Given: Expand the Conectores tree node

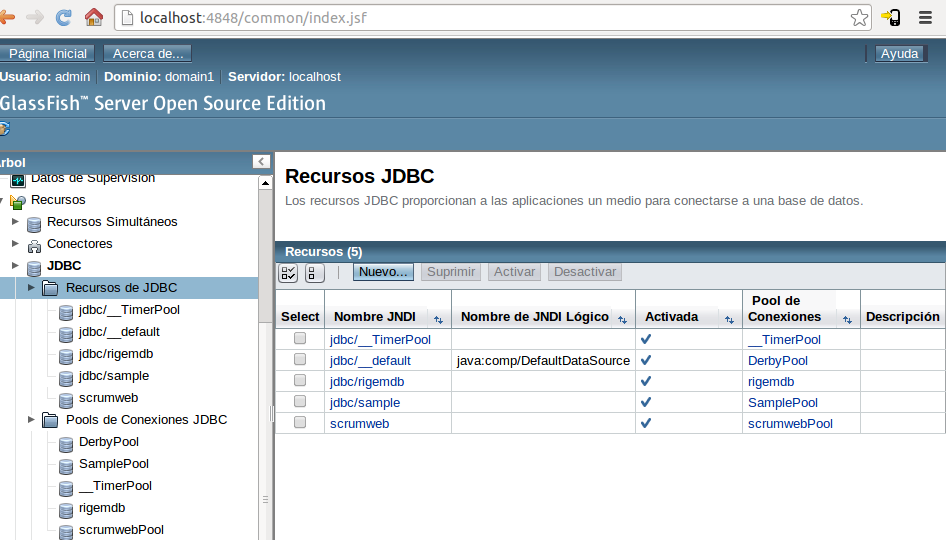Looking at the screenshot, I should pos(16,243).
